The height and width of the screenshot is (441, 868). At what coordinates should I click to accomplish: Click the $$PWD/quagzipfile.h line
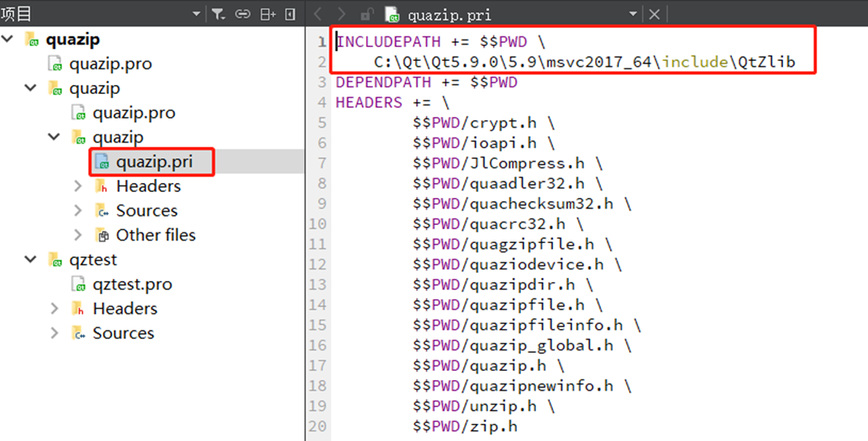(513, 244)
